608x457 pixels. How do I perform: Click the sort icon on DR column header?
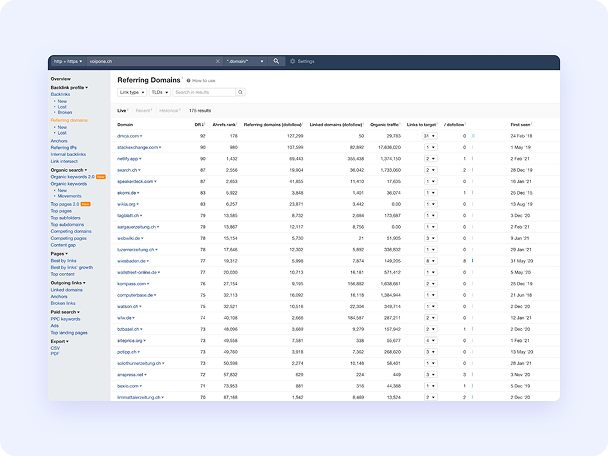point(206,124)
